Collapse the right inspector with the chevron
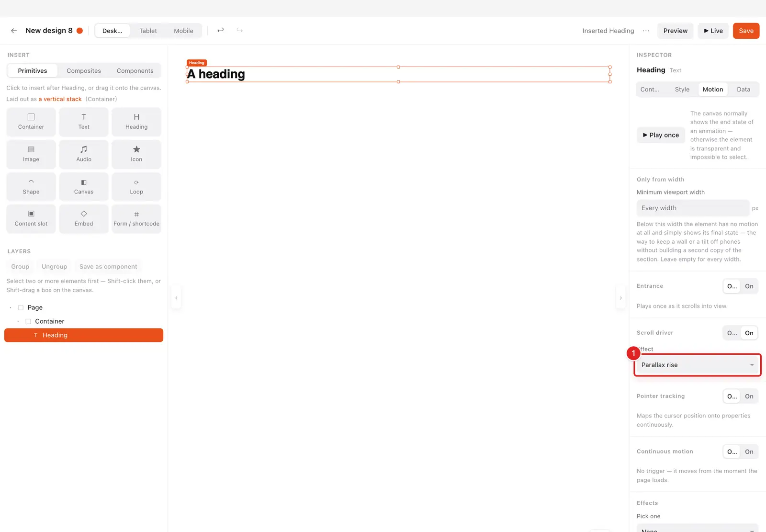 point(621,298)
